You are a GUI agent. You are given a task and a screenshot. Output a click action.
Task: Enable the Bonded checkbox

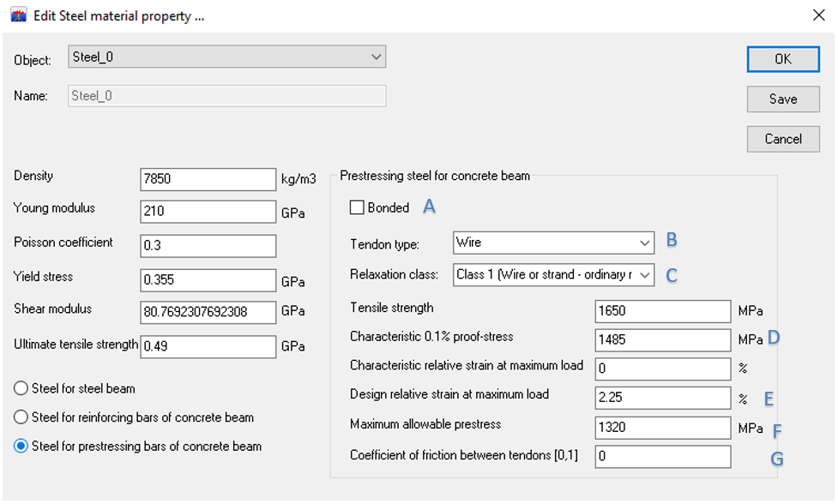[357, 207]
